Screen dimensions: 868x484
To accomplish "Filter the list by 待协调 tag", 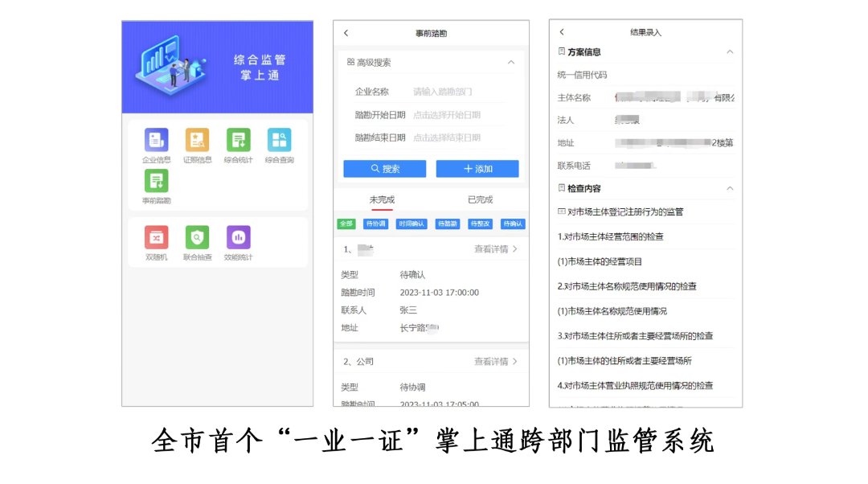I will click(375, 224).
